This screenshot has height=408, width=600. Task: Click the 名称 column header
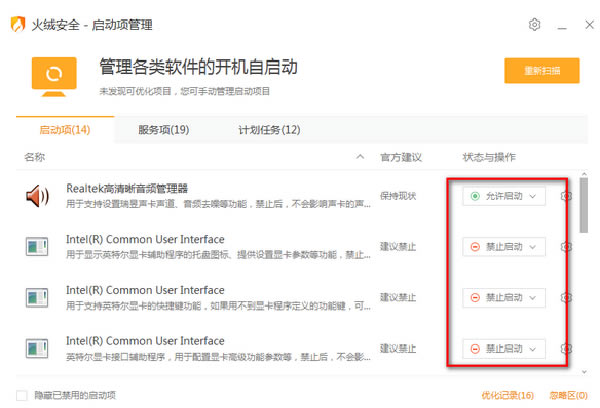[x=34, y=157]
